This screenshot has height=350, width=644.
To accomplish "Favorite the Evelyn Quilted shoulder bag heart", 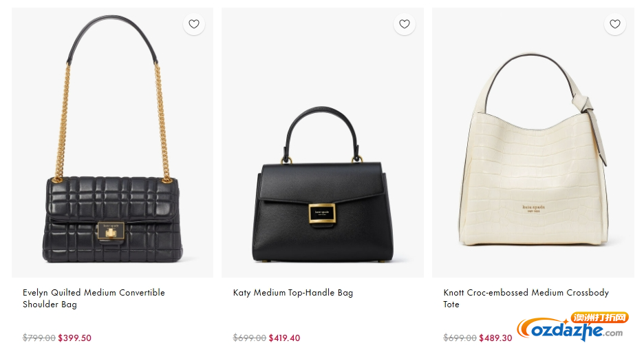I will pos(194,24).
